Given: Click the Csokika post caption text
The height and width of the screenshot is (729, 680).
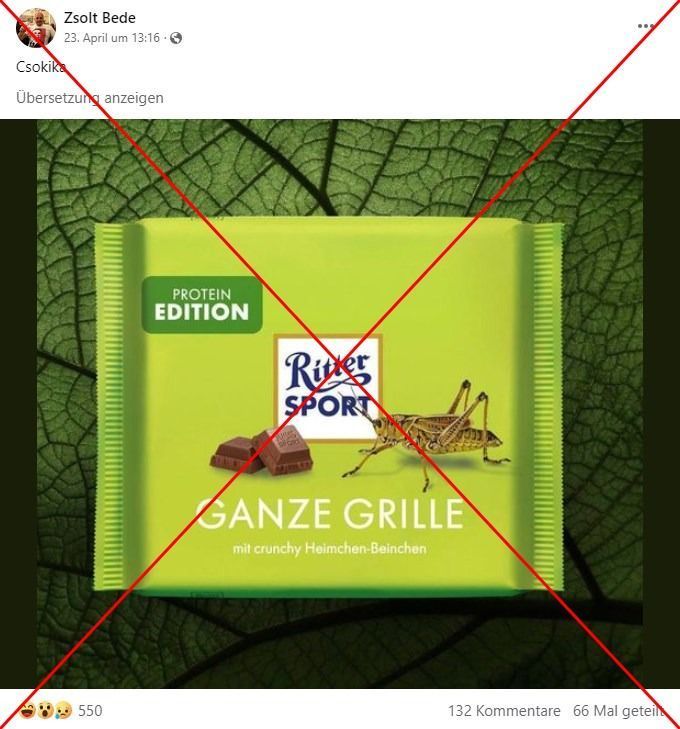Looking at the screenshot, I should [x=40, y=67].
